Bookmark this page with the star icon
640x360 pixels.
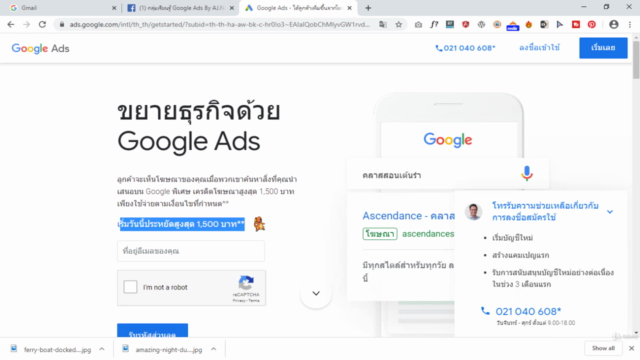[399, 24]
